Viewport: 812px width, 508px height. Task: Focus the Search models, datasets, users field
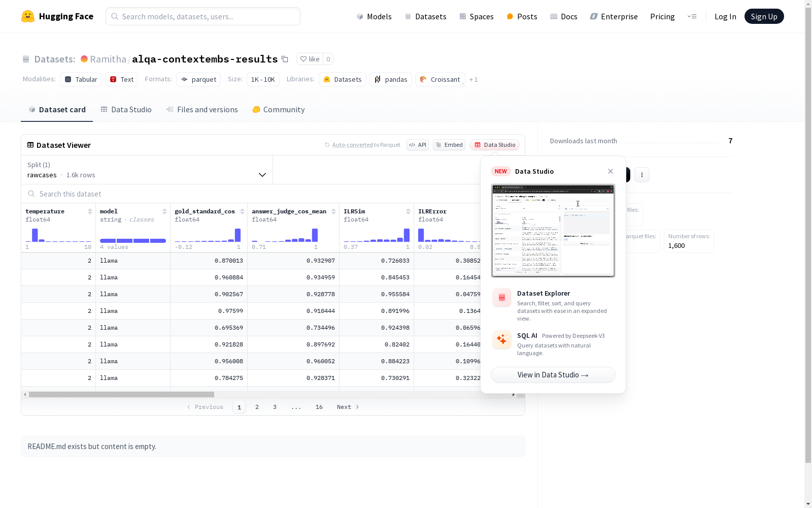(x=203, y=16)
